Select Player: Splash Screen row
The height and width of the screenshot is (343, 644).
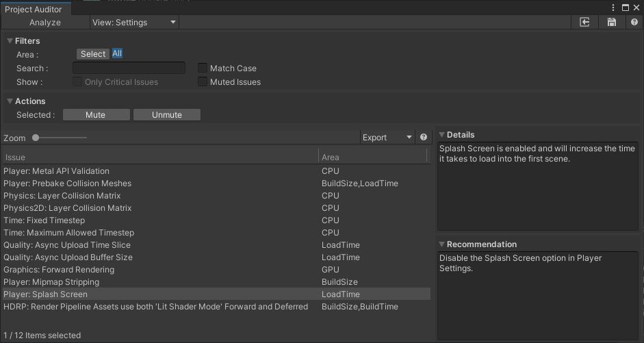[216, 294]
